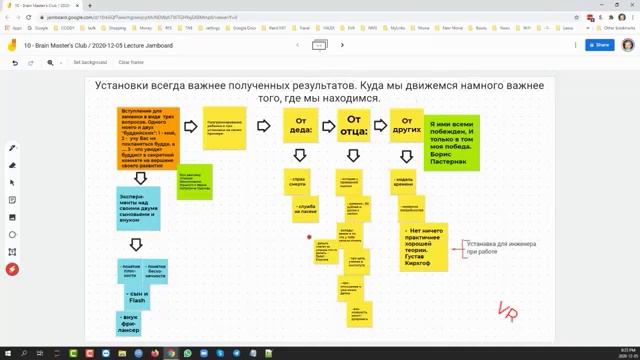
Task: Open WhatsApp from the taskbar
Action: click(187, 353)
